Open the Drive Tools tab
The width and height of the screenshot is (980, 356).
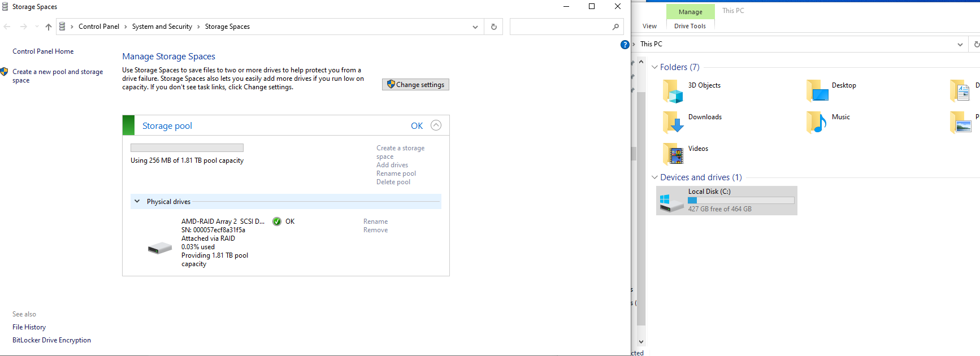[690, 26]
